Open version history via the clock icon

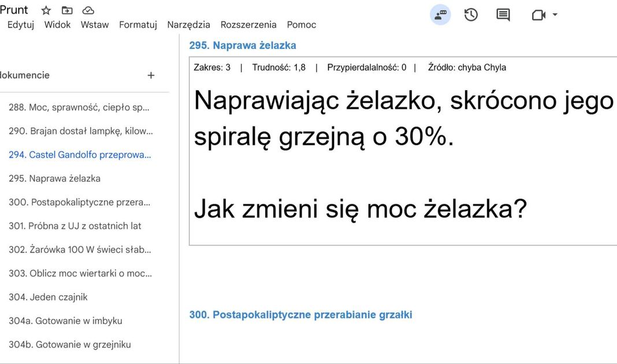click(x=471, y=14)
